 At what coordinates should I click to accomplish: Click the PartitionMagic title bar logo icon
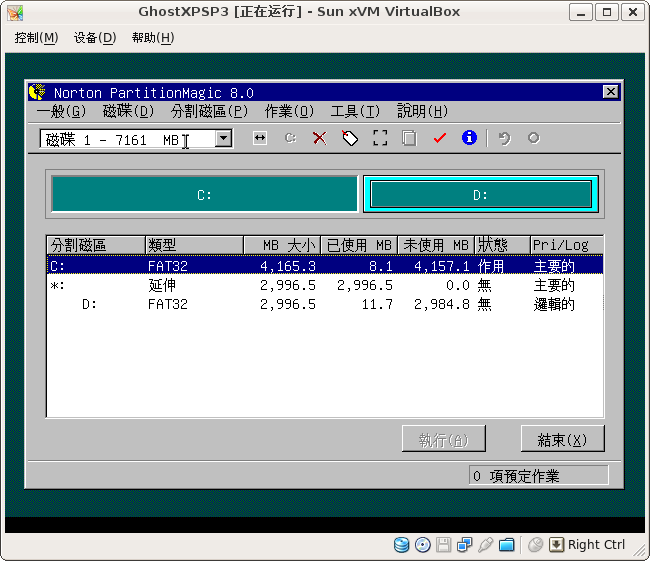click(x=37, y=92)
